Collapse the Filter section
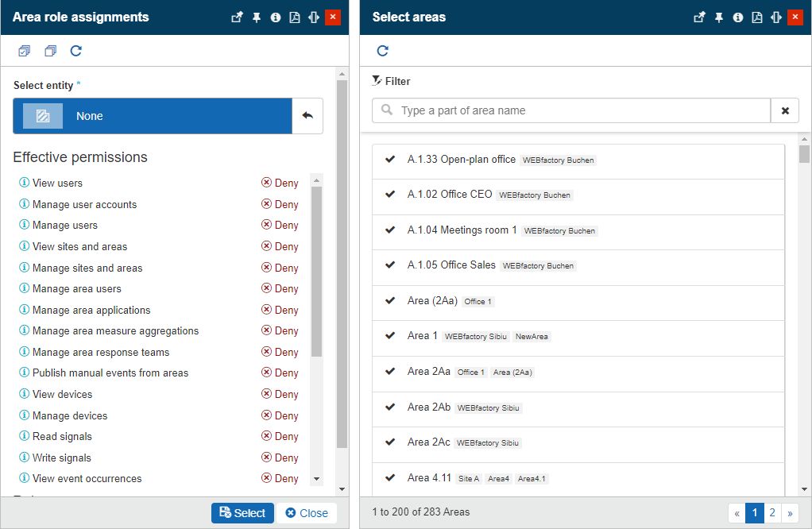Screen dimensions: 812x529 [x=391, y=81]
